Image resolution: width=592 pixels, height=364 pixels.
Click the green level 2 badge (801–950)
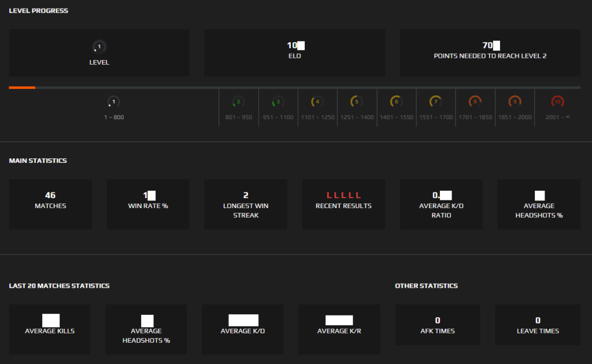[x=238, y=101]
